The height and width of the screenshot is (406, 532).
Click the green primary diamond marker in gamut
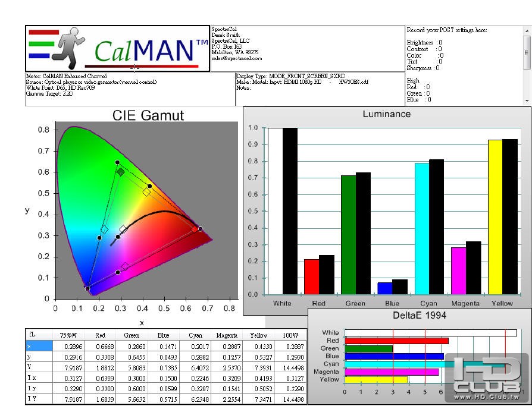[120, 172]
